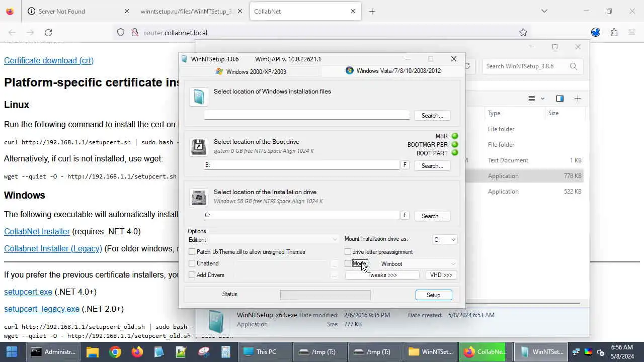Open the Certificate download (crt) link
Viewport: 644px width, 362px height.
click(49, 60)
